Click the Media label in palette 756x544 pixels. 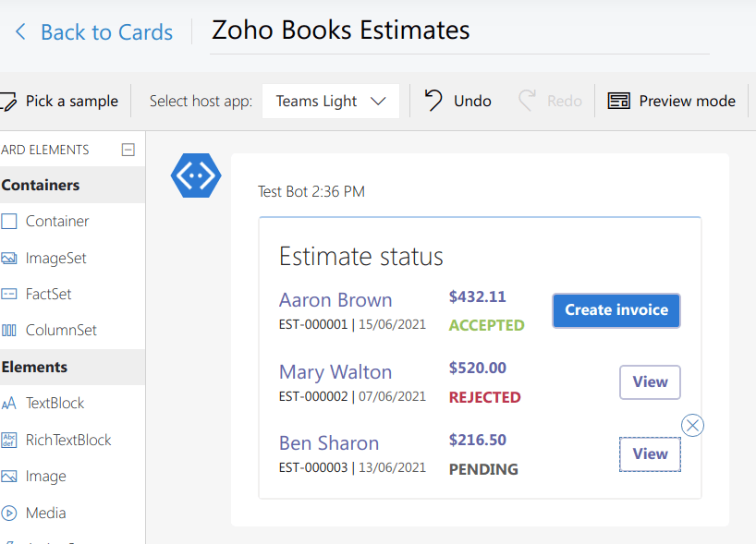[x=46, y=513]
